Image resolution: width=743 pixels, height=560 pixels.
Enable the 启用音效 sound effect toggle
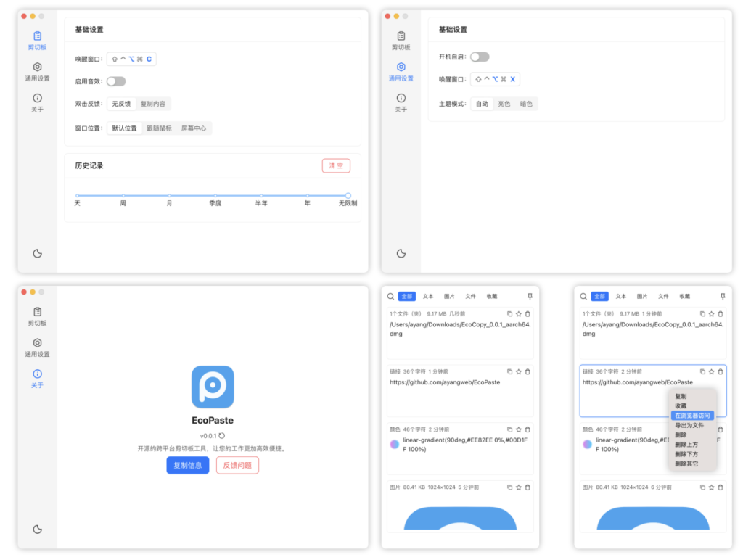point(116,82)
